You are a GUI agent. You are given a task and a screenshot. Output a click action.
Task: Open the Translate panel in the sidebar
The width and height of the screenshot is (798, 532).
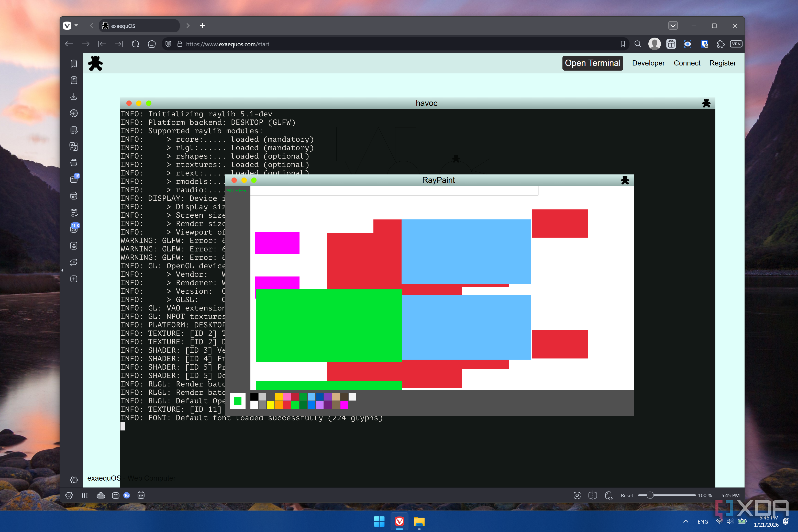point(74,146)
